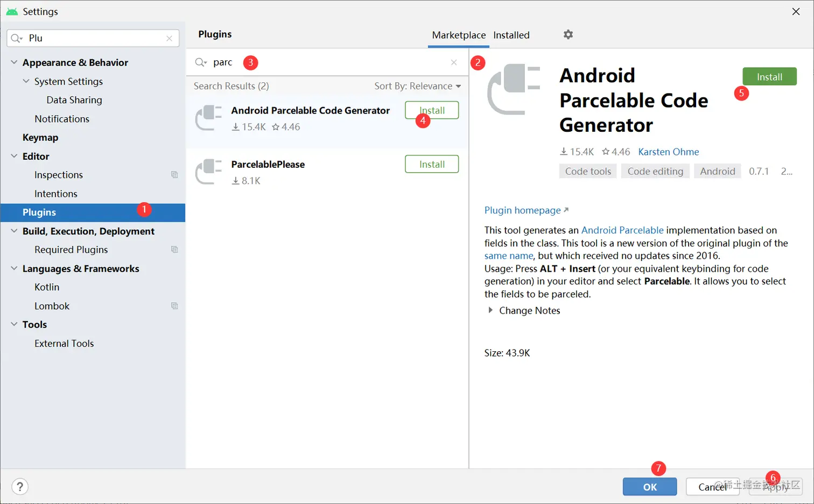Viewport: 814px width, 504px height.
Task: Click the Android tag
Action: (x=718, y=171)
